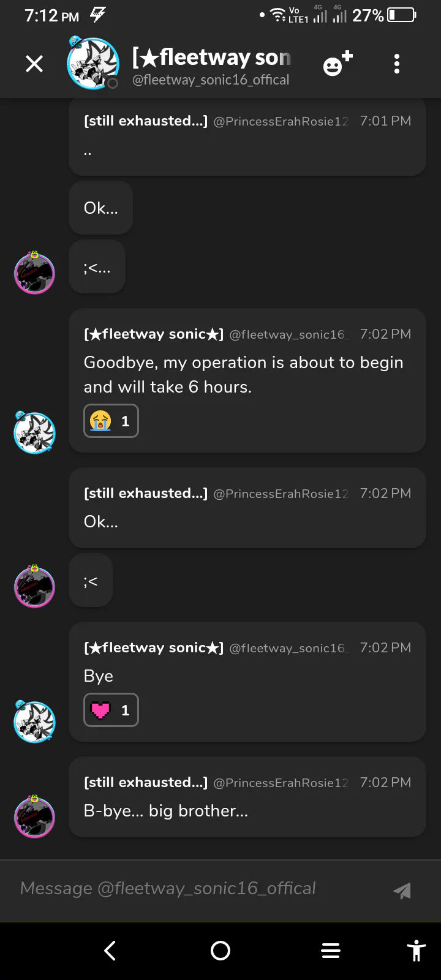The height and width of the screenshot is (980, 441).
Task: Open the fleetway sonic profile avatar in header
Action: (93, 63)
